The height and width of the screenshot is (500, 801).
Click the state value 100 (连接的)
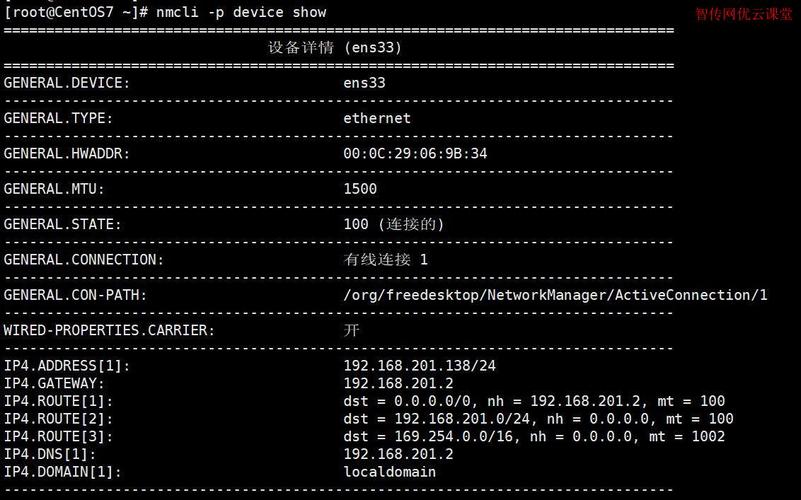click(x=393, y=224)
